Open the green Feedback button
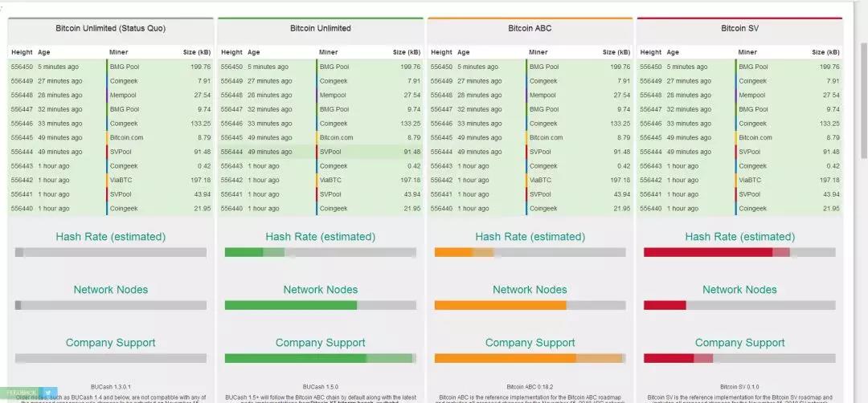Viewport: 868px width, 403px height. 21,393
